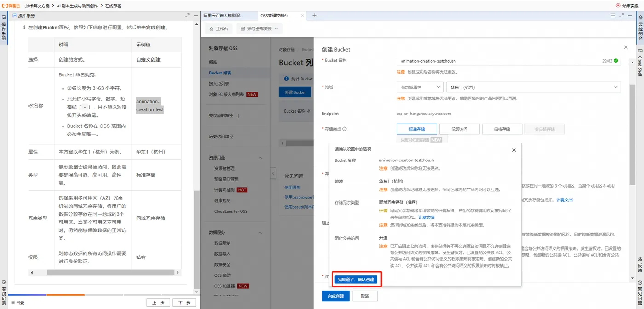Open 历史访问路径 in the OSS menu
Viewport: 644px width, 309px height.
pos(221,137)
